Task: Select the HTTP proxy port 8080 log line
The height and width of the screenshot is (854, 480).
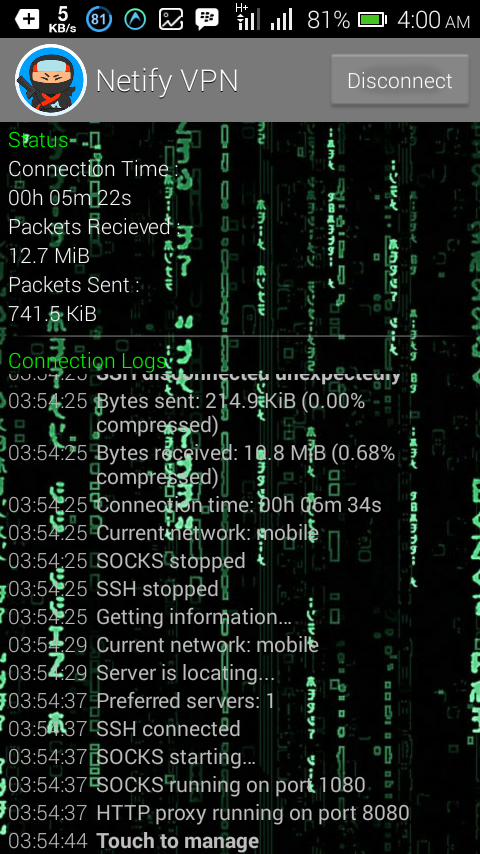Action: (x=253, y=813)
